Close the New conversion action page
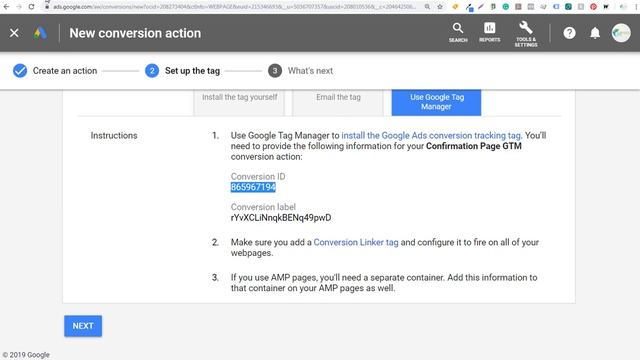The image size is (640, 360). pos(14,33)
